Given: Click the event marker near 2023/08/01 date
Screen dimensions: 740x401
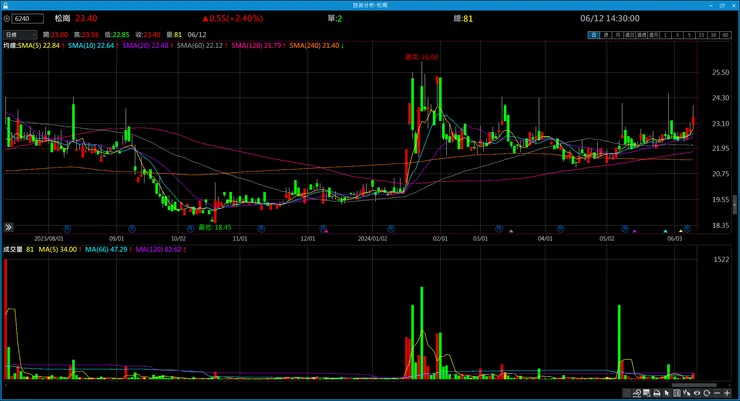Looking at the screenshot, I should pyautogui.click(x=67, y=229).
